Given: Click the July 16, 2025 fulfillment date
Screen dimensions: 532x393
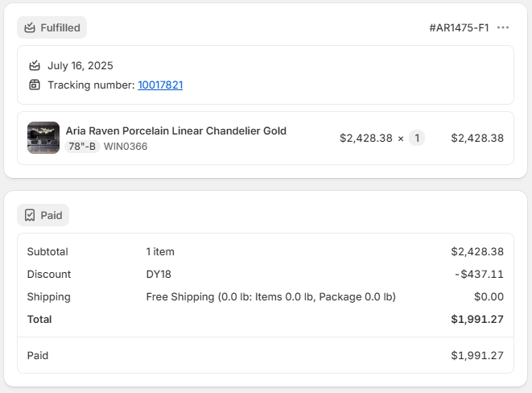Looking at the screenshot, I should (x=80, y=66).
